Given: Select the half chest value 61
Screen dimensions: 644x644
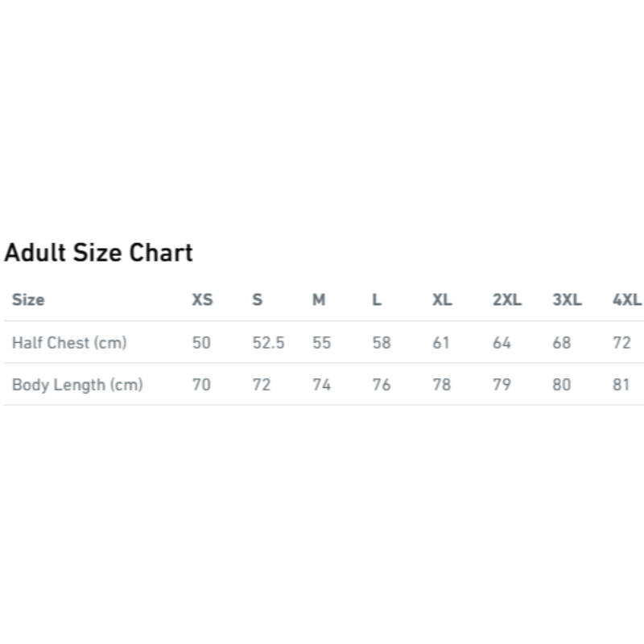Looking at the screenshot, I should [x=441, y=343].
